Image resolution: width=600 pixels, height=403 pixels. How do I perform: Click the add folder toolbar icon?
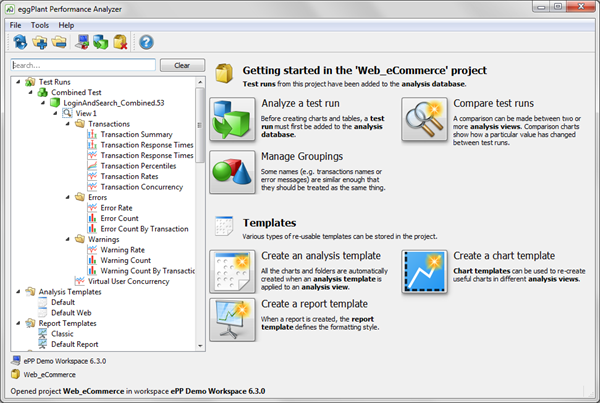tap(39, 42)
